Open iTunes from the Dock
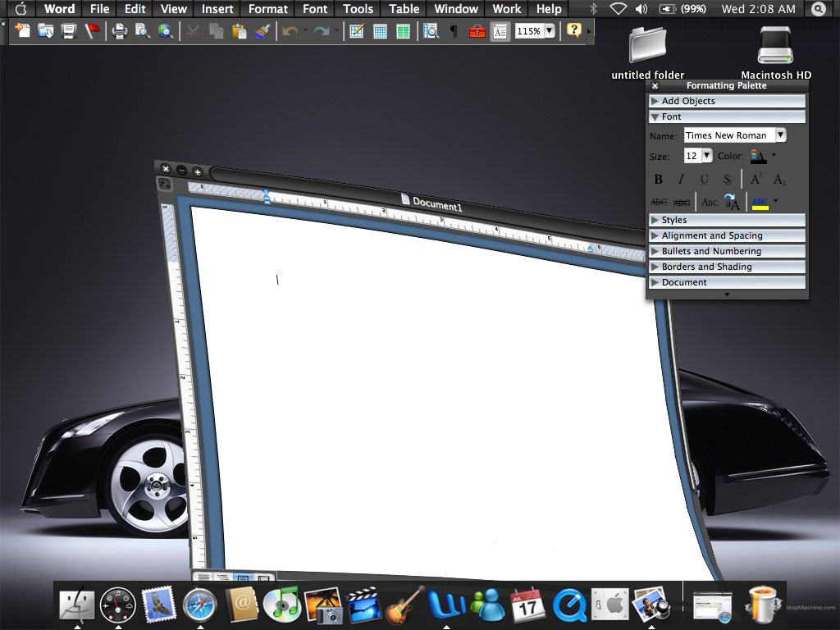 tap(282, 605)
